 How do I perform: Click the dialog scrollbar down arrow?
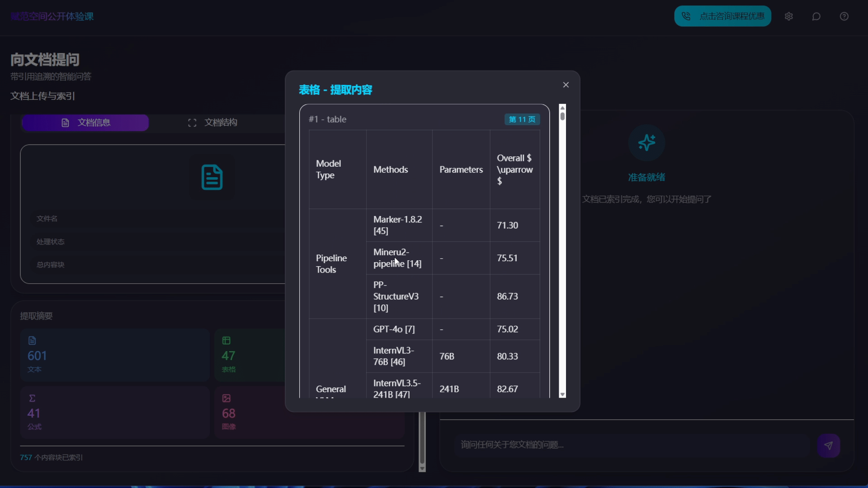pos(562,394)
